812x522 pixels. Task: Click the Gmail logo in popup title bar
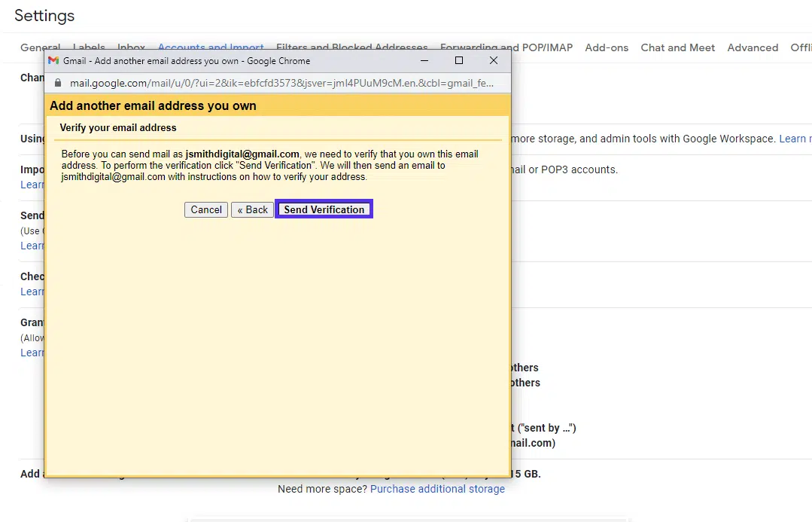point(53,61)
